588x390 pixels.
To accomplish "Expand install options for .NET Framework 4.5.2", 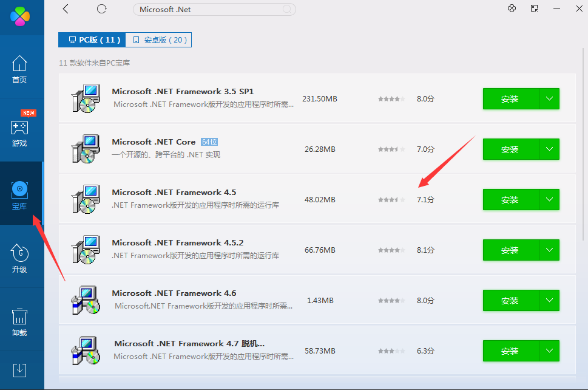I will point(549,250).
